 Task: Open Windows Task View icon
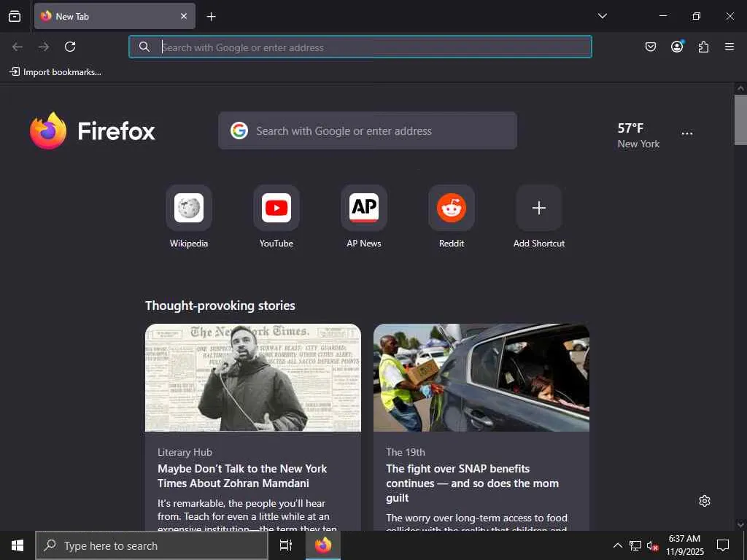[x=286, y=545]
